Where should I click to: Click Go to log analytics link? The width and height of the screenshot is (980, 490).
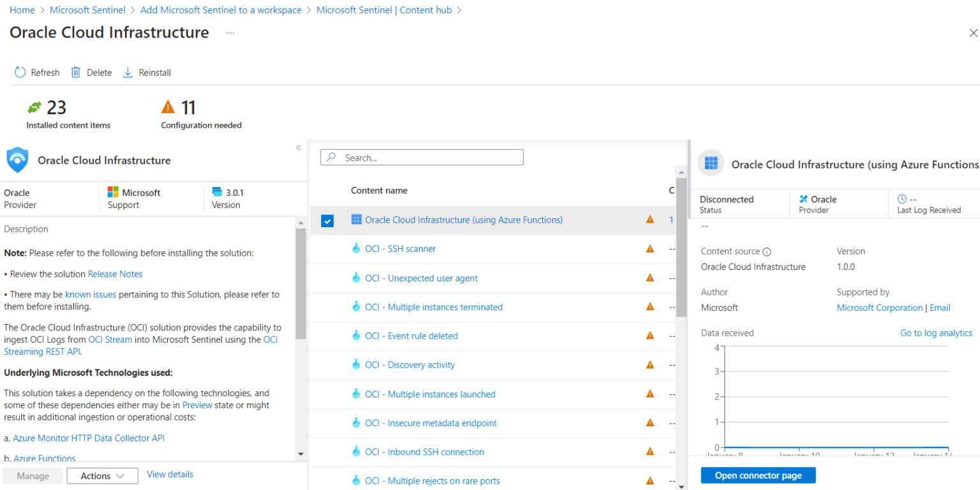click(936, 333)
